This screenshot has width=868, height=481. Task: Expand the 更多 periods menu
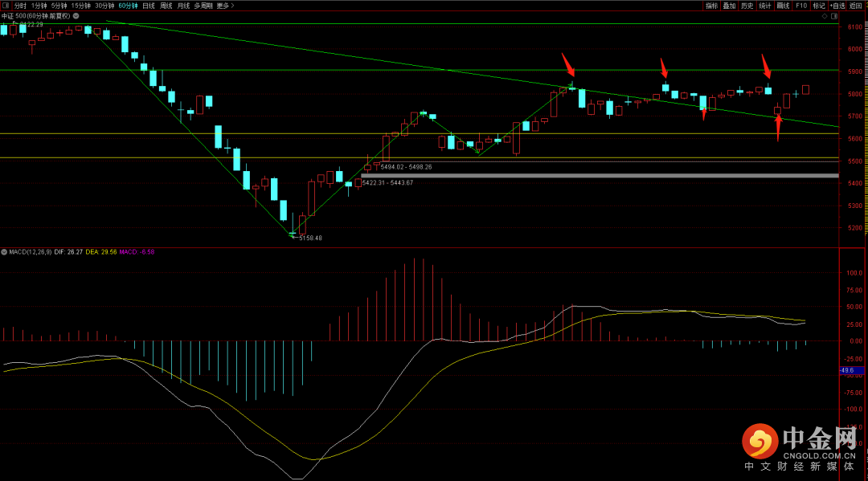225,6
